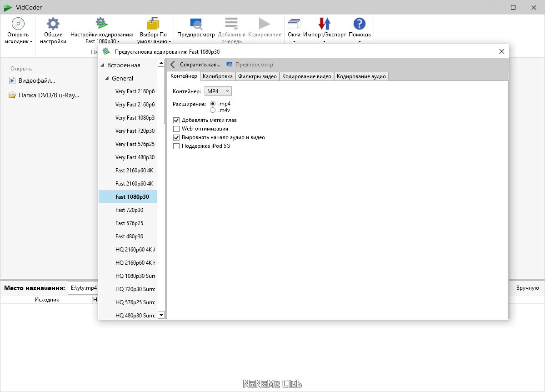Screen dimensions: 545x392
Task: Click the VidCoder app logo in title bar
Action: [8, 7]
